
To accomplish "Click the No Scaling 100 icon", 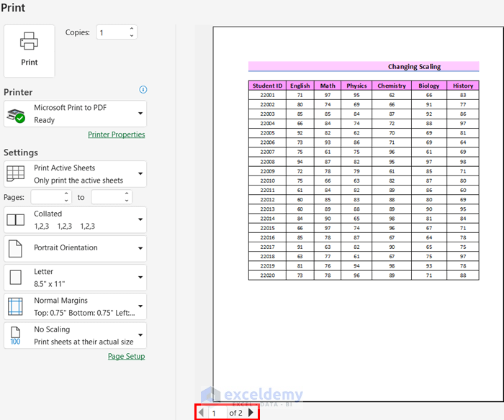I will 15,336.
